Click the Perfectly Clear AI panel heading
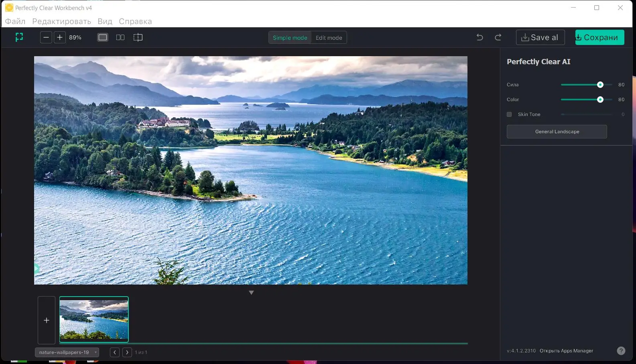 click(x=538, y=62)
